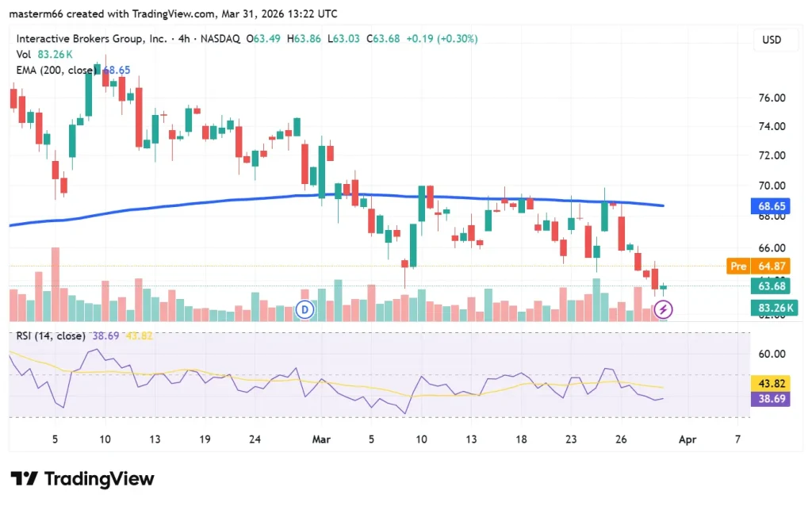Click the teal 83.26K volume badge
The image size is (812, 506).
click(x=775, y=308)
